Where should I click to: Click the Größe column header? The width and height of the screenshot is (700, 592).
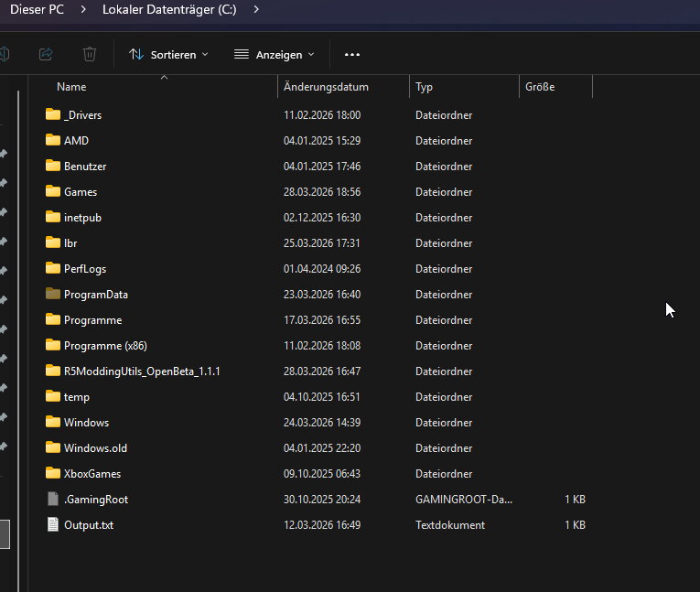[x=540, y=87]
